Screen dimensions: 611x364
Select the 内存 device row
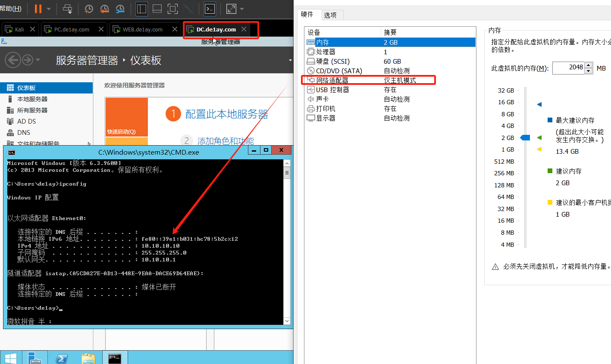(x=391, y=42)
